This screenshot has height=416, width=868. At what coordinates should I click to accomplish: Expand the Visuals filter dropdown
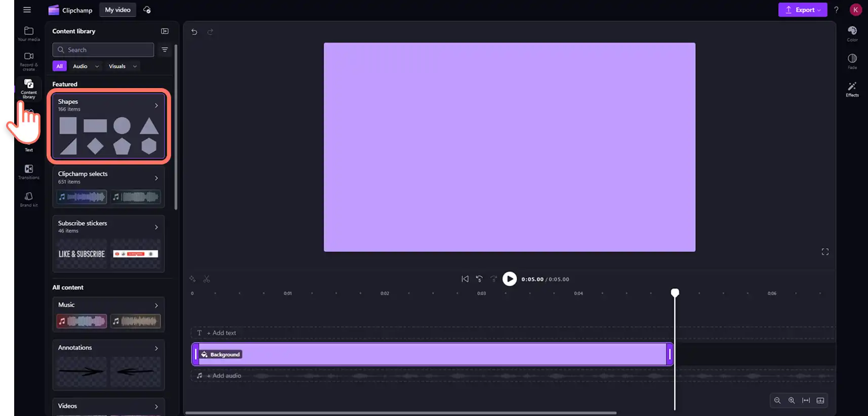[123, 66]
